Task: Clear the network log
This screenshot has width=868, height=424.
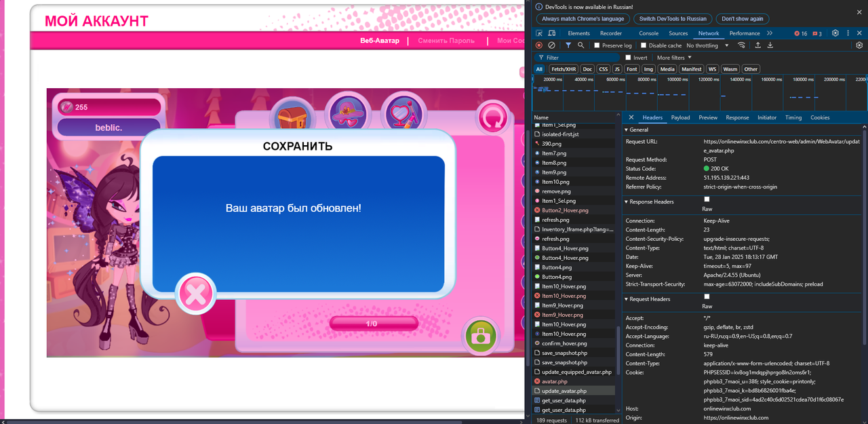Action: point(551,45)
